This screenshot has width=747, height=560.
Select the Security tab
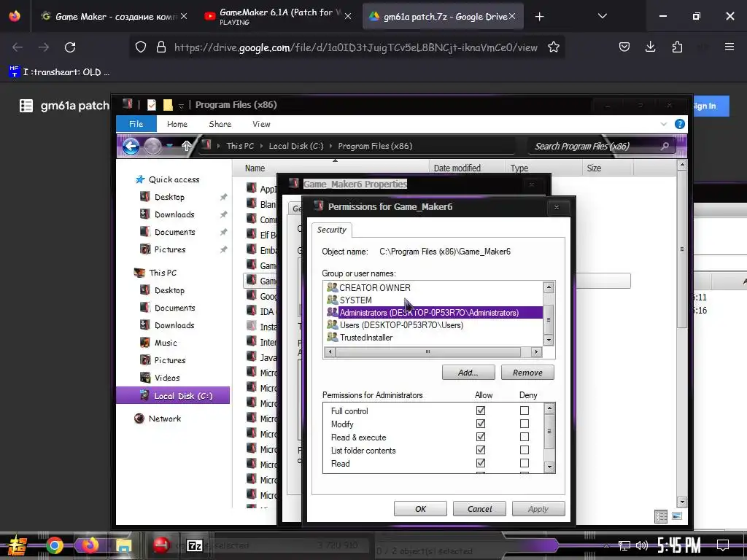point(332,230)
